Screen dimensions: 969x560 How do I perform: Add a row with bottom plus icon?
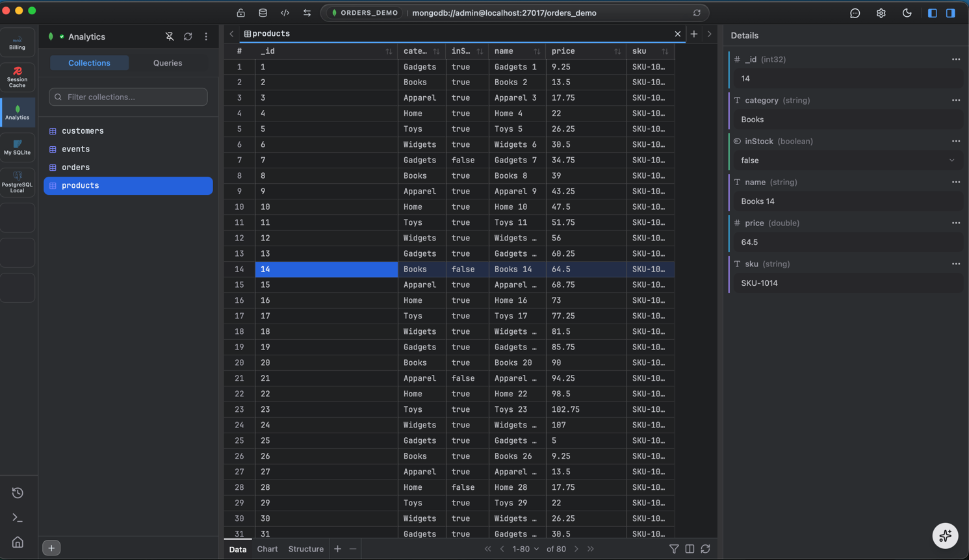point(337,549)
